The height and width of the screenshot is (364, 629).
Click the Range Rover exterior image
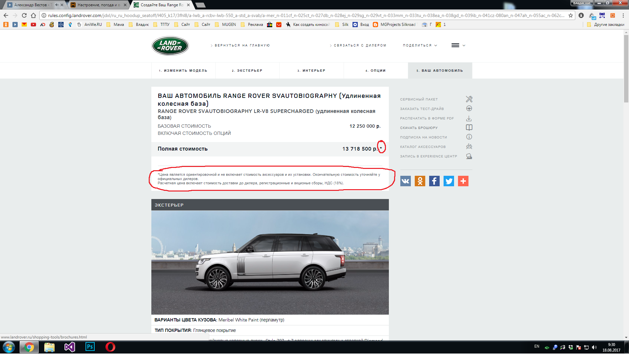[270, 263]
